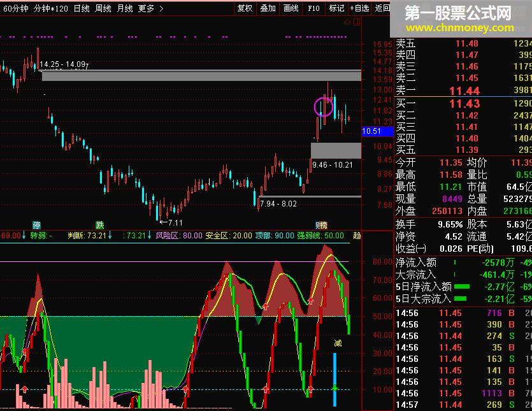Click the 停 marker below the chart
The height and width of the screenshot is (411, 532).
point(37,225)
